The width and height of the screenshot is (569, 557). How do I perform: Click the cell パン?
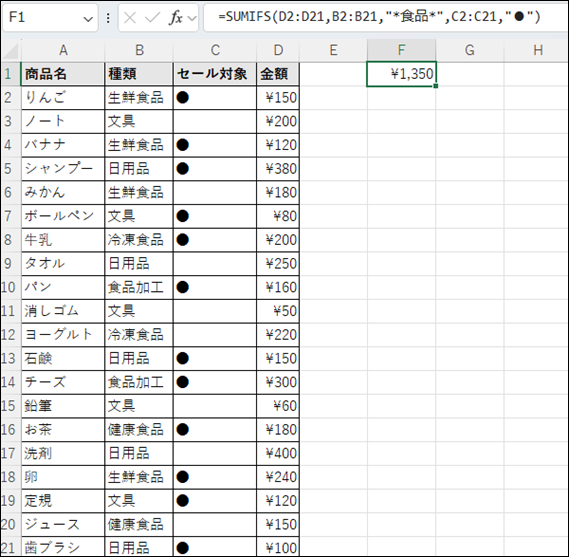tap(63, 287)
